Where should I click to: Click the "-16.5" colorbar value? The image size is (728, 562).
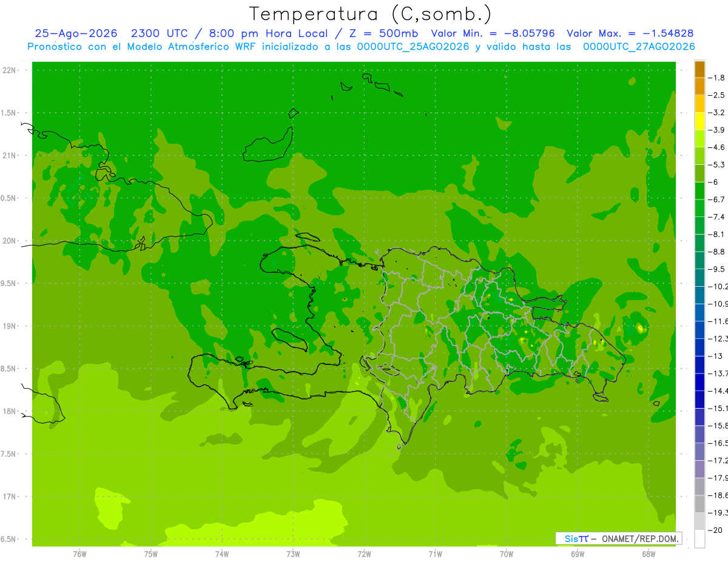click(718, 443)
